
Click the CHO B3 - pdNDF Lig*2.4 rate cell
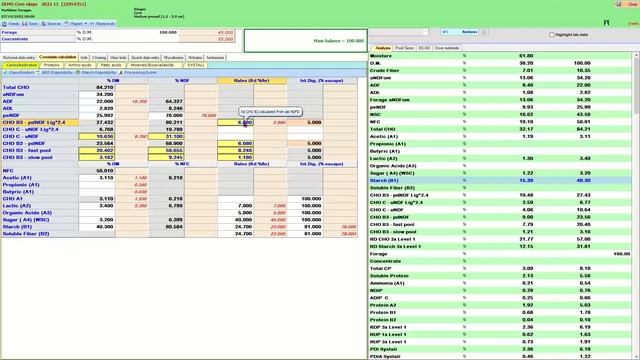236,122
